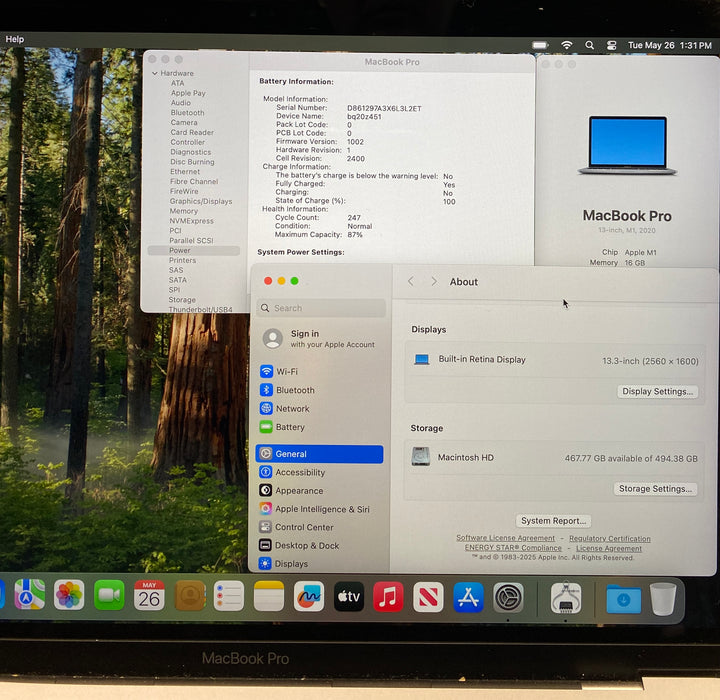Select NVMExpress in System Information sidebar
720x700 pixels.
click(x=191, y=221)
